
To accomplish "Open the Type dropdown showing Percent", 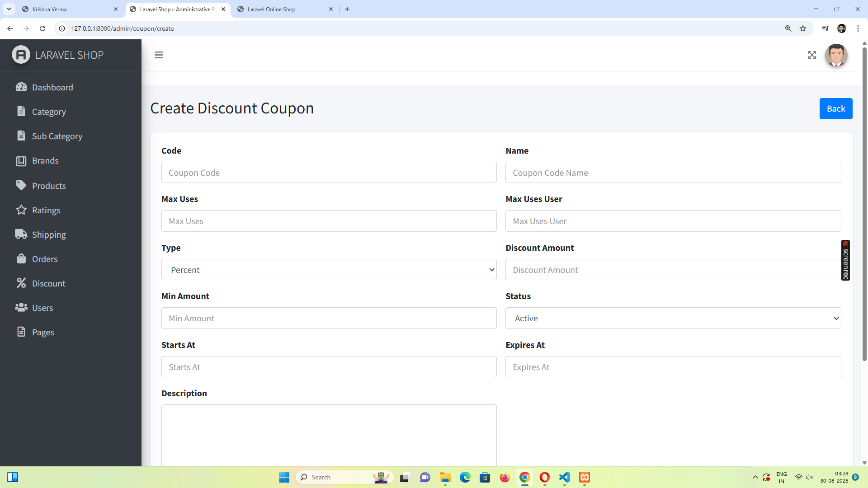I will point(329,270).
